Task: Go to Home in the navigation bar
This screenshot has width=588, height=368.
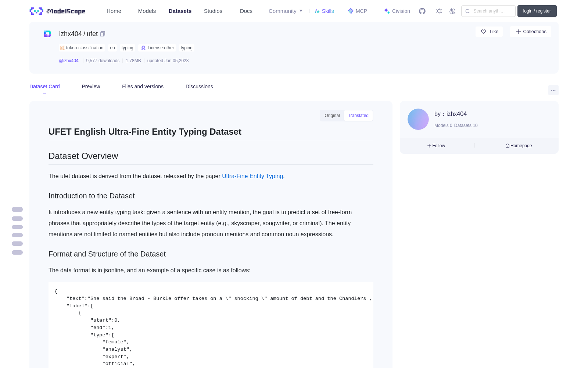Action: [114, 11]
